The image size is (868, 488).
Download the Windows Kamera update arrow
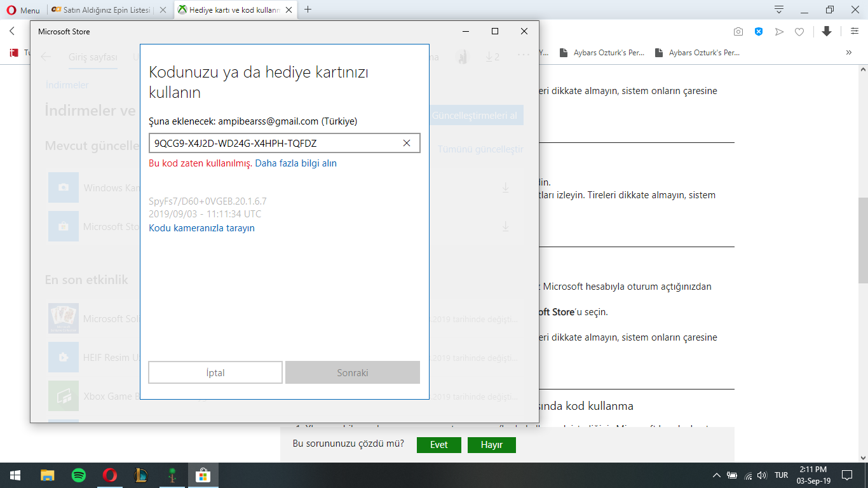click(x=506, y=187)
